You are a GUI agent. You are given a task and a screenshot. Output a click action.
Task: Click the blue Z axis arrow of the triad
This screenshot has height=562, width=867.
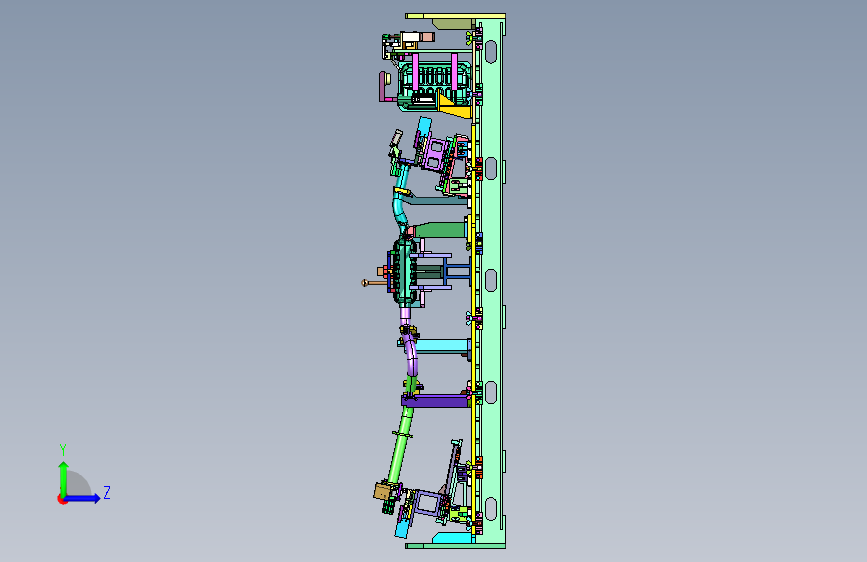pos(82,498)
